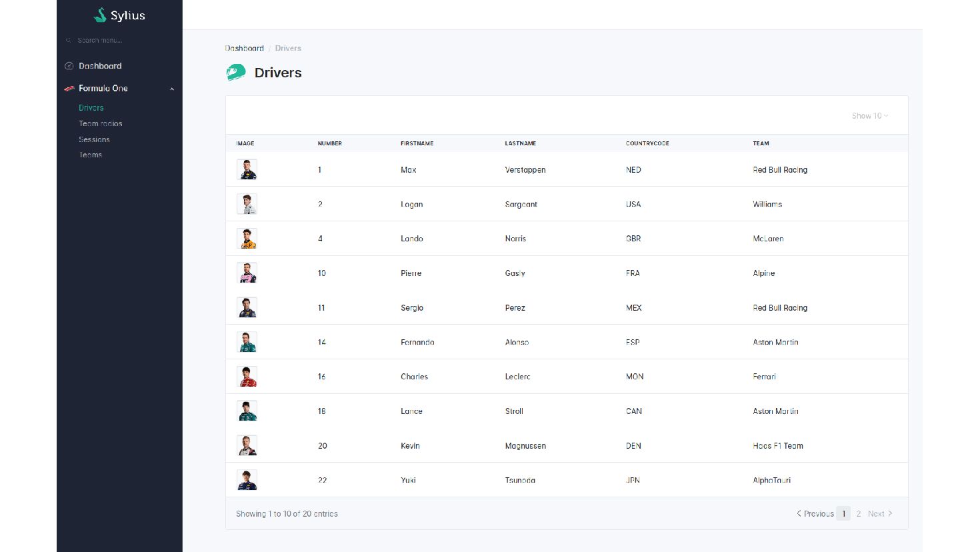980x552 pixels.
Task: Click the Dashboard gauge icon
Action: pos(69,66)
